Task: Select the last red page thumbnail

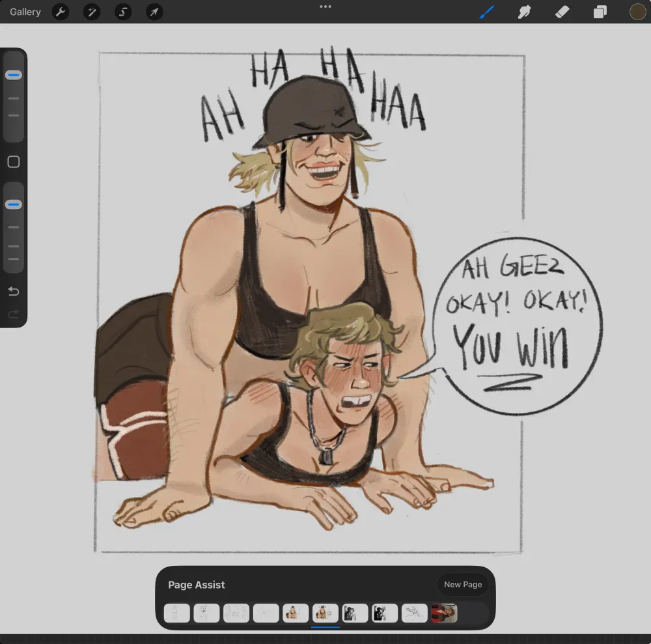Action: 444,613
